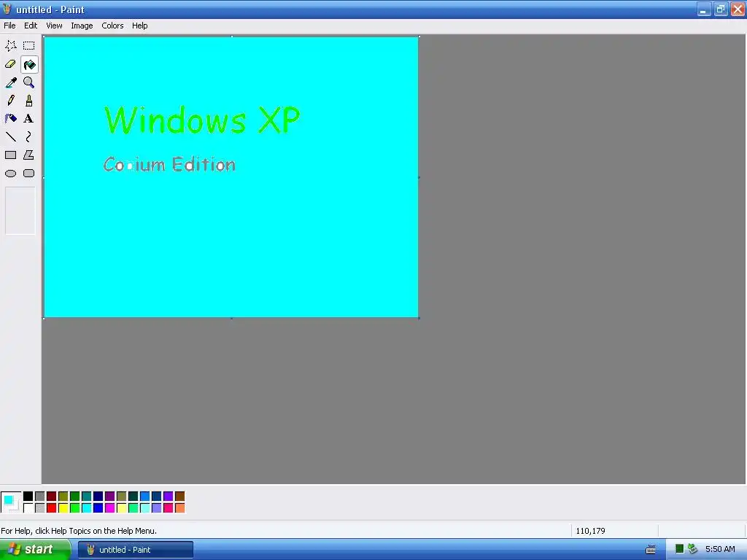Click the gray word "Edition" on canvas
The image size is (747, 560).
[204, 164]
